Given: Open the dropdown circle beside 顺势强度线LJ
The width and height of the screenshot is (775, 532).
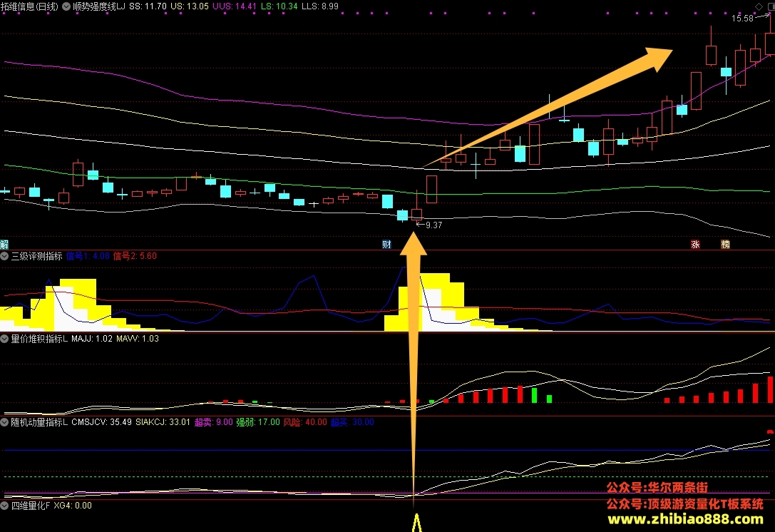Looking at the screenshot, I should [66, 6].
